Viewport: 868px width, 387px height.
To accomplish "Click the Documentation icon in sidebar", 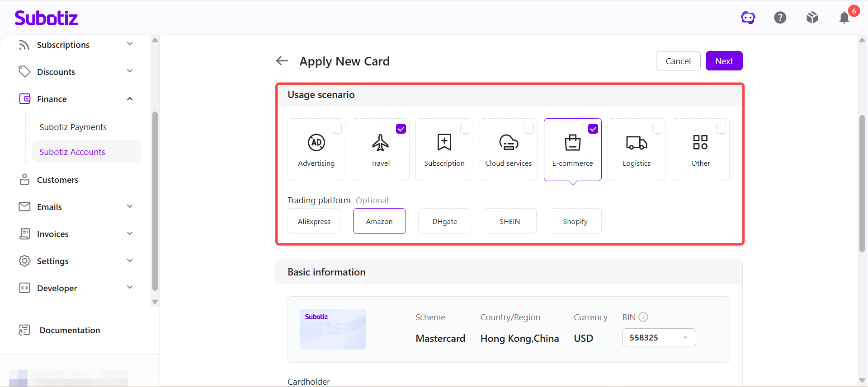I will coord(24,330).
